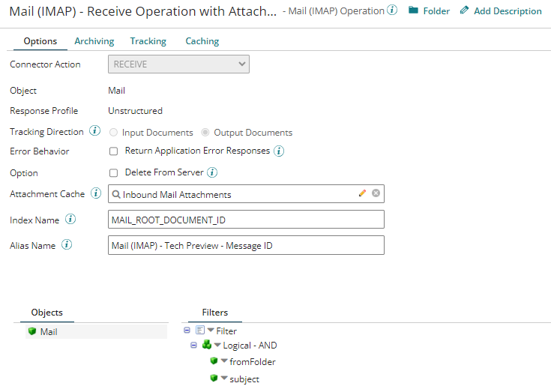The image size is (551, 392).
Task: Click the info icon beside Return Application Error Responses
Action: [279, 151]
